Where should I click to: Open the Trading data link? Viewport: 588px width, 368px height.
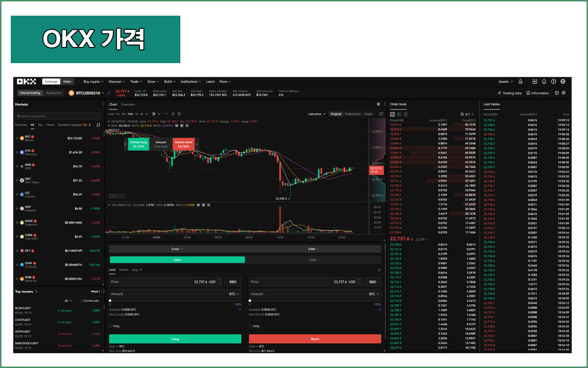pos(510,93)
